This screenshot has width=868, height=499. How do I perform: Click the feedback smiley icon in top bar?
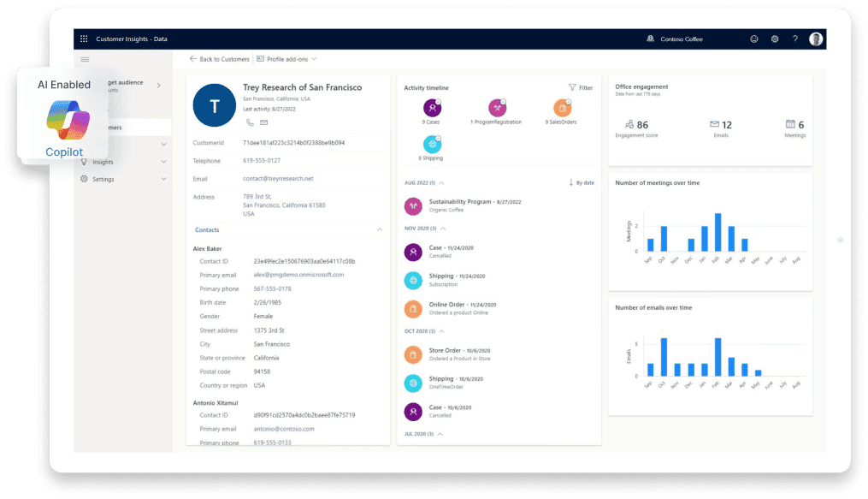click(x=753, y=39)
